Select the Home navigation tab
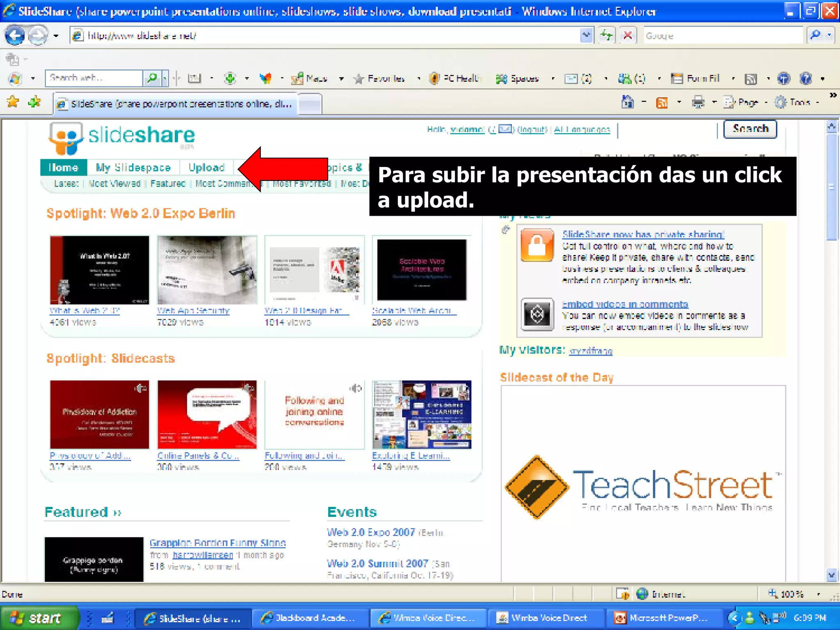Screen dimensions: 840x630 click(64, 167)
